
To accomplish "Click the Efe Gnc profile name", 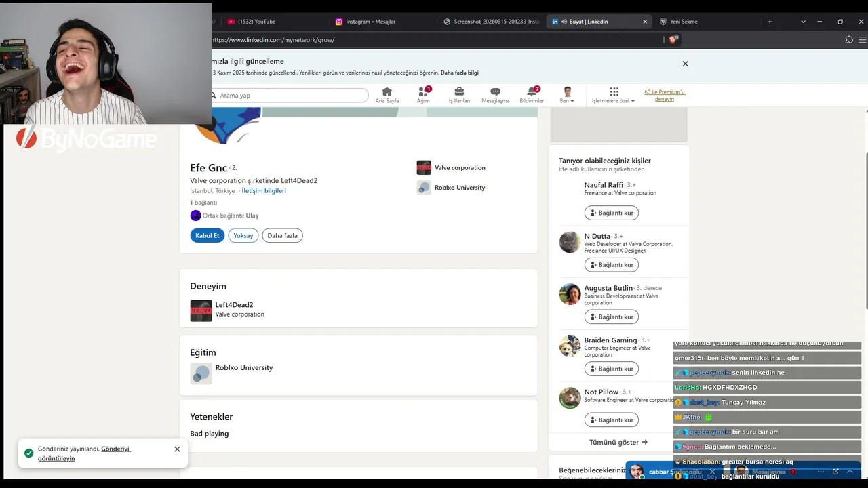I will [x=209, y=168].
